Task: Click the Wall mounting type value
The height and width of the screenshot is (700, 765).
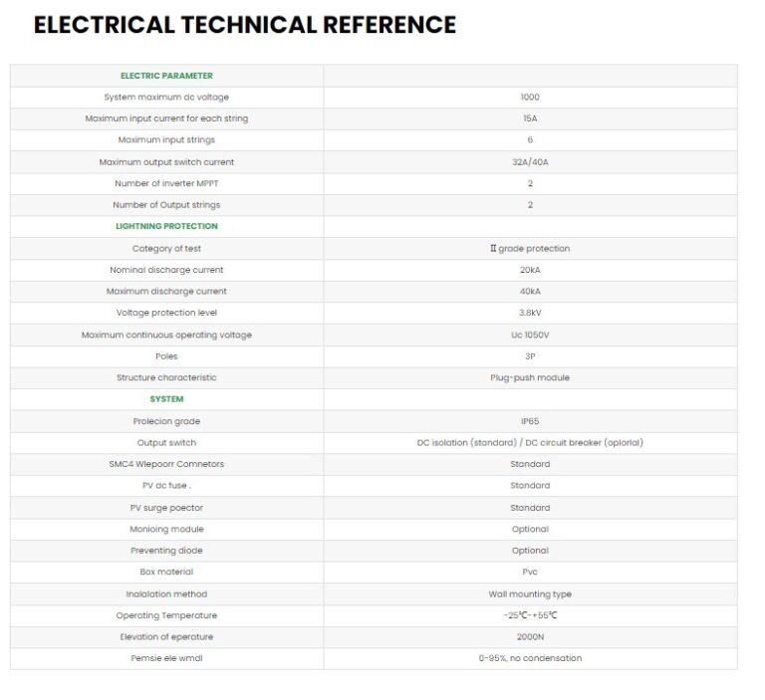Action: click(530, 594)
